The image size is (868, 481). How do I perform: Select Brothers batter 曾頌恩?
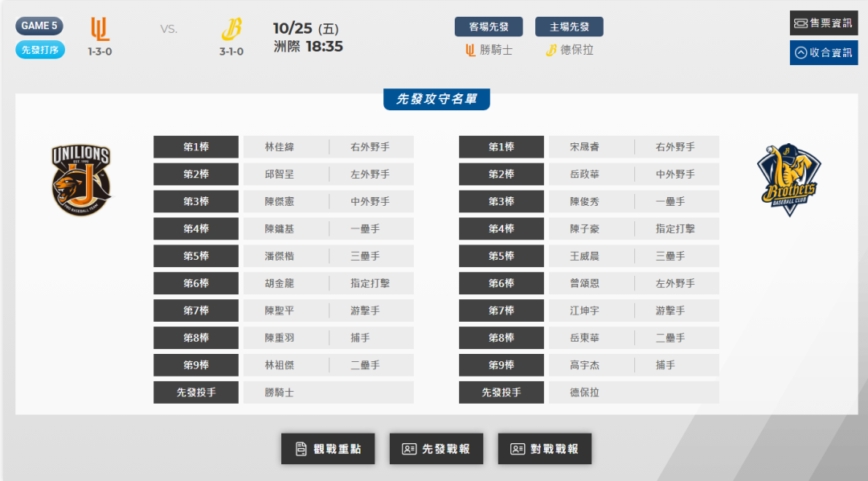pyautogui.click(x=584, y=283)
